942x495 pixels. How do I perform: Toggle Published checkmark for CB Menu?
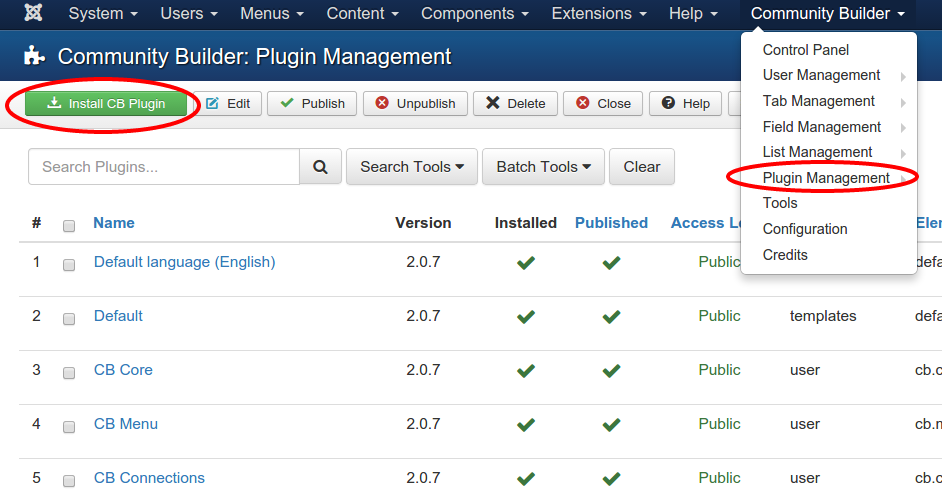[612, 425]
